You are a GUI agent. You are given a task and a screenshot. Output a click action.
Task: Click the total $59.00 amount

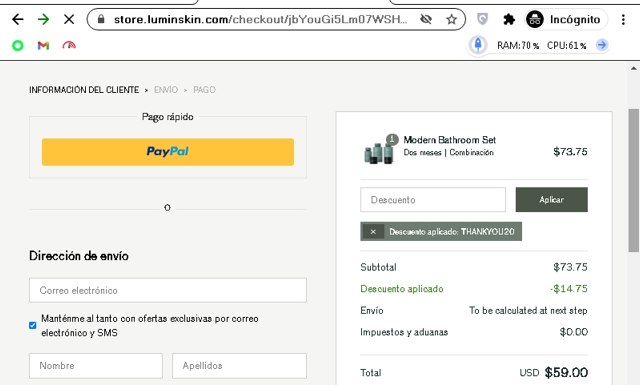[566, 372]
